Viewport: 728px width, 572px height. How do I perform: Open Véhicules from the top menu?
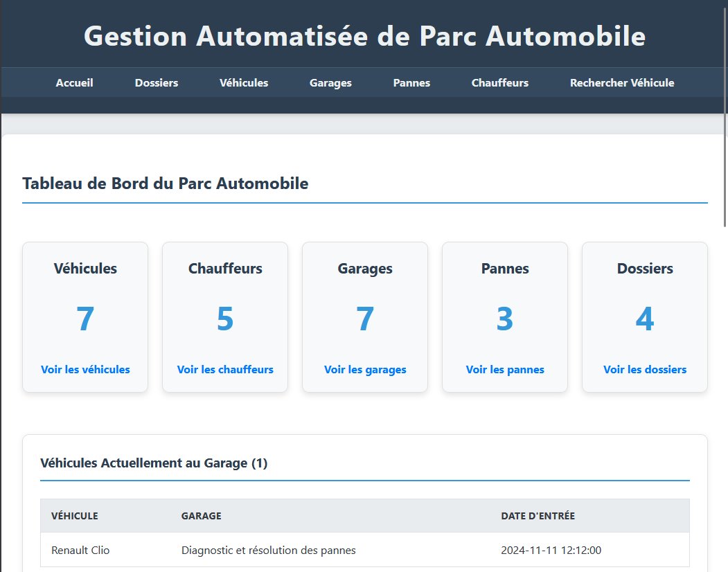pyautogui.click(x=244, y=83)
